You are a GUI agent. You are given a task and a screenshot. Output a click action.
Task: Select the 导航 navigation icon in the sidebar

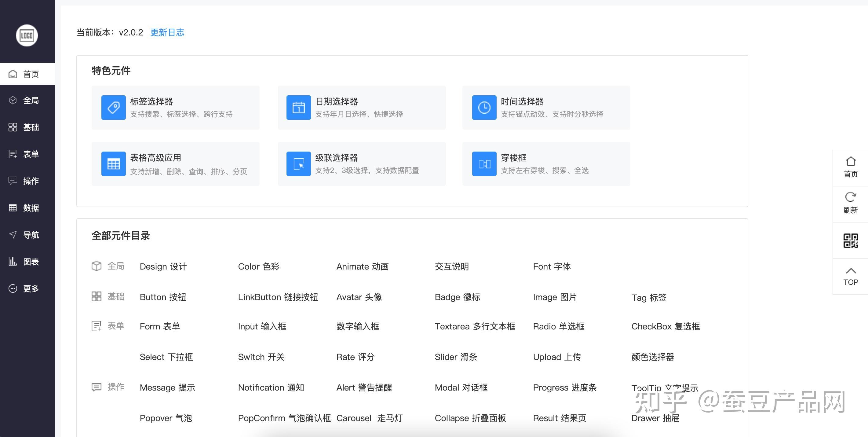tap(13, 235)
